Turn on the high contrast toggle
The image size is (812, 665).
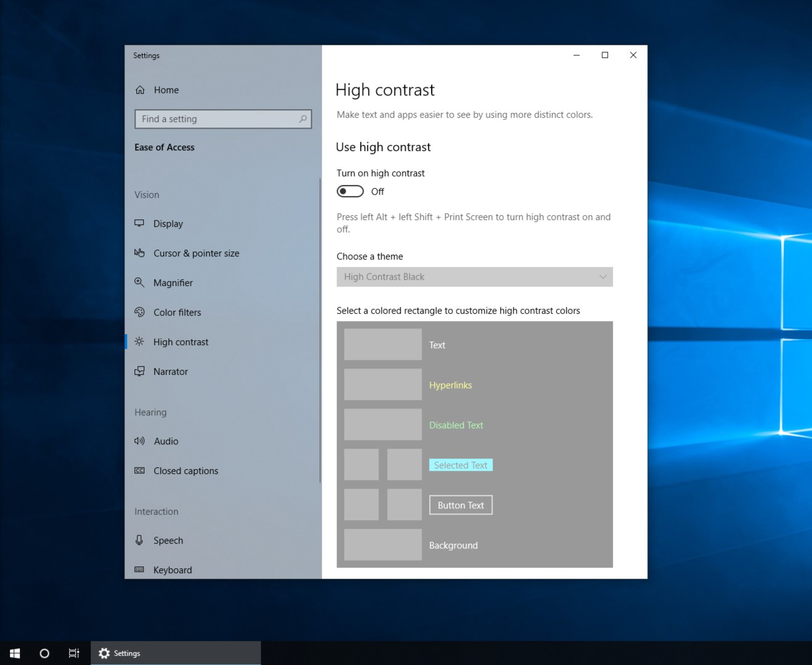click(350, 192)
